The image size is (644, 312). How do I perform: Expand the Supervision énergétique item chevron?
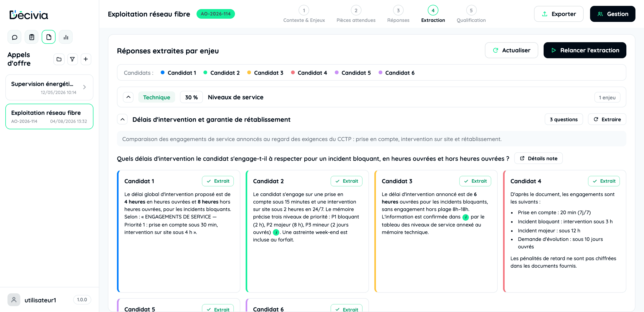tap(84, 87)
